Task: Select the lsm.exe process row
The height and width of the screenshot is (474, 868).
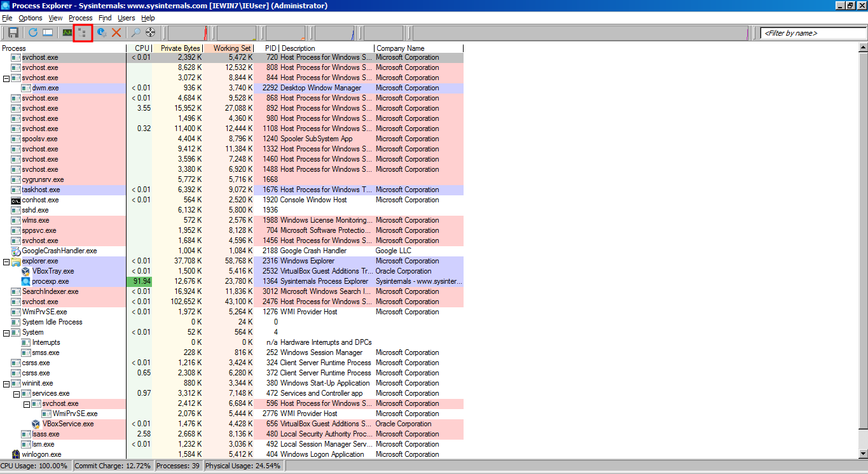Action: click(231, 444)
